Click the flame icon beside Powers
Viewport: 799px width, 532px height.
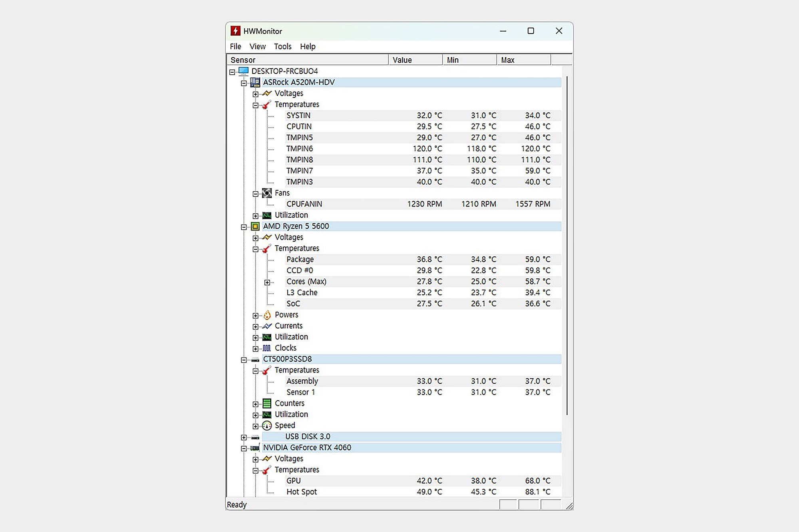[267, 315]
